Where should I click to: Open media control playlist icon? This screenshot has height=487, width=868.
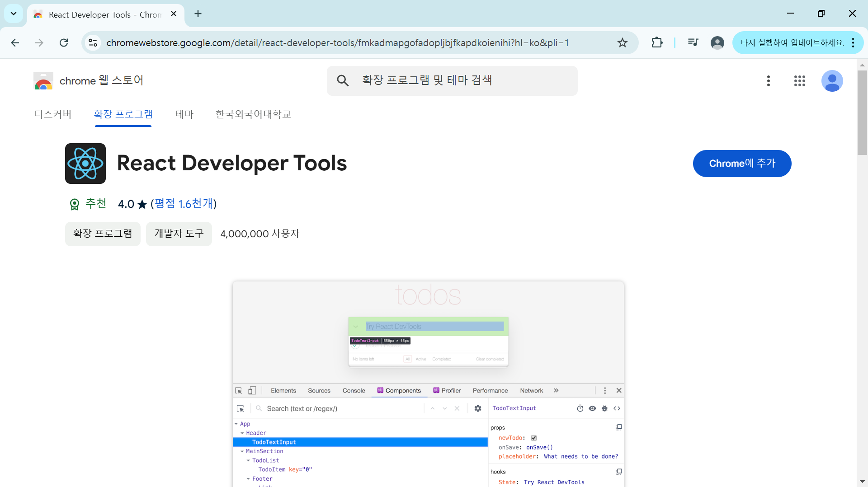[x=693, y=42]
